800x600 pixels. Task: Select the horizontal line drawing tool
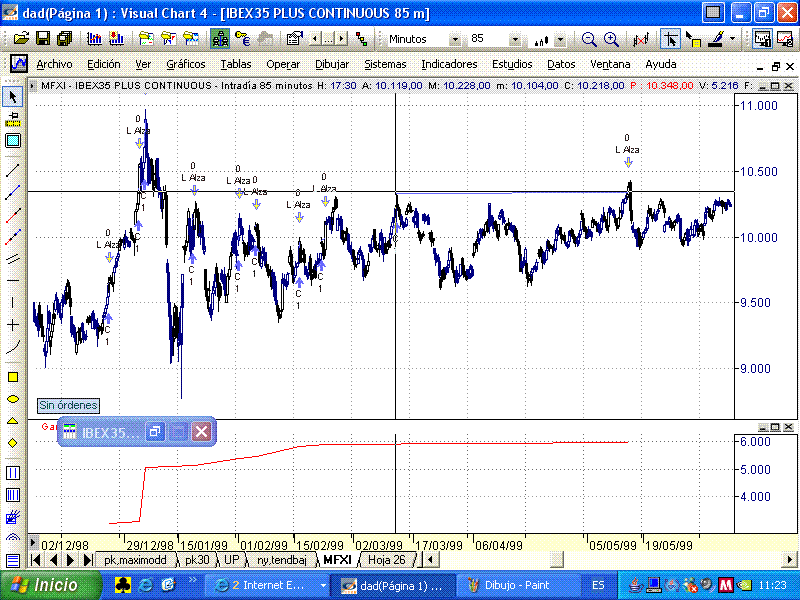tap(13, 281)
